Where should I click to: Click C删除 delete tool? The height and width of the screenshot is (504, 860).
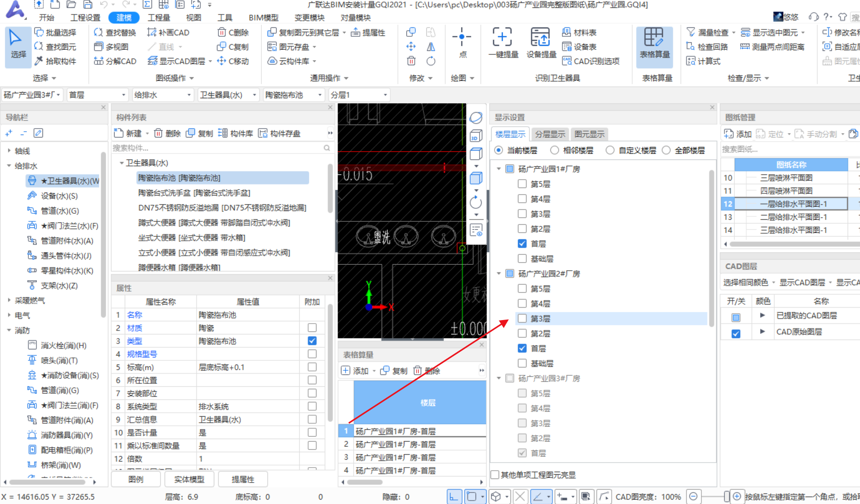click(x=233, y=32)
